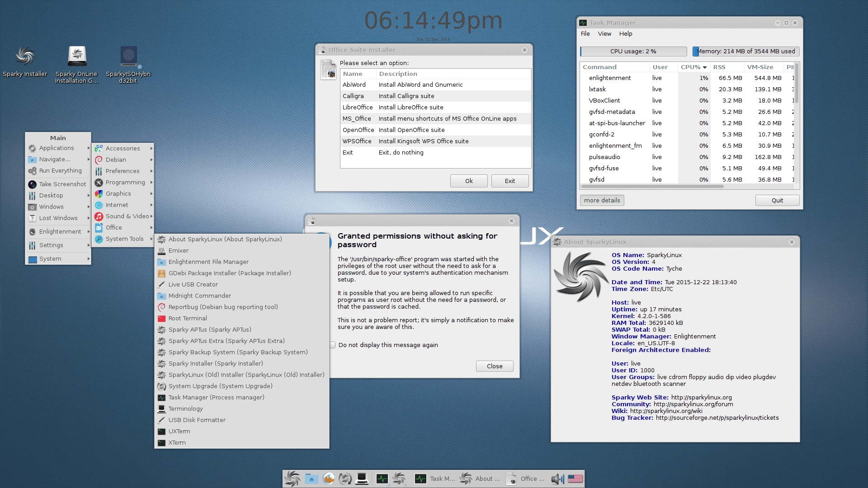Select Calligra row in installer list

436,96
